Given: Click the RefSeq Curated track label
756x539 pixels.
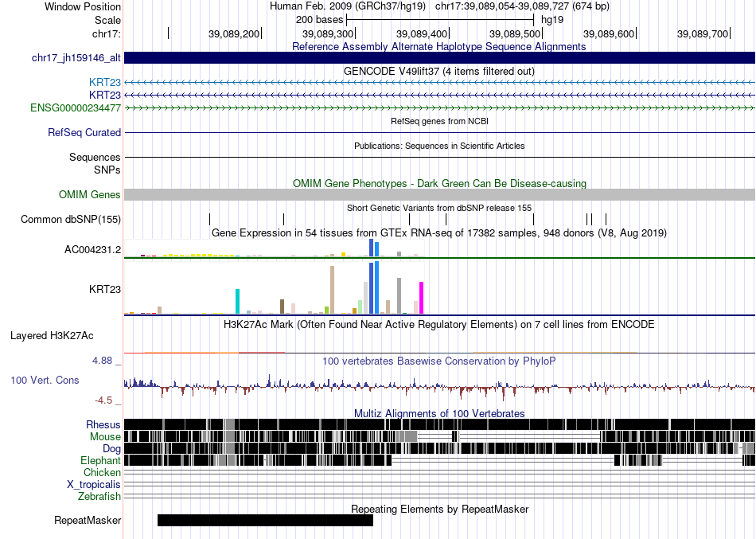Looking at the screenshot, I should (84, 133).
